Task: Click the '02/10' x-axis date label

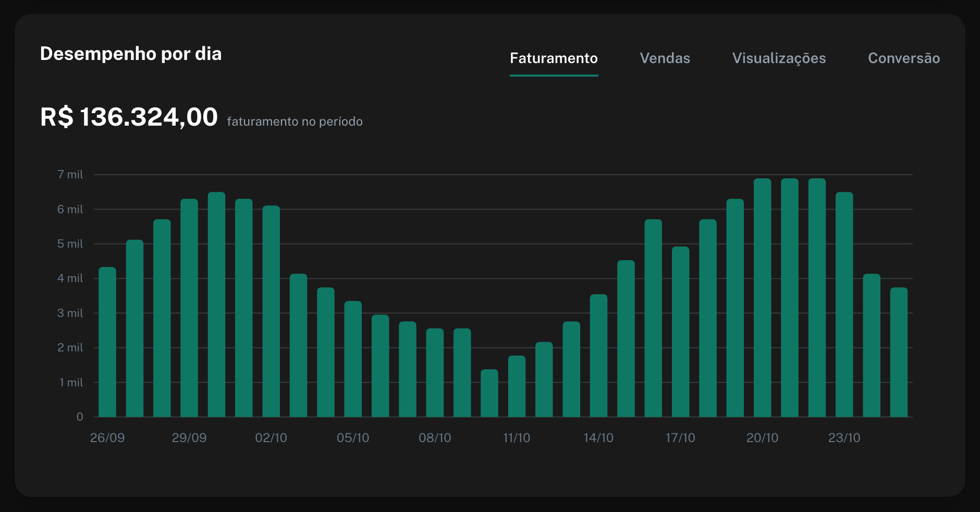Action: (x=271, y=438)
